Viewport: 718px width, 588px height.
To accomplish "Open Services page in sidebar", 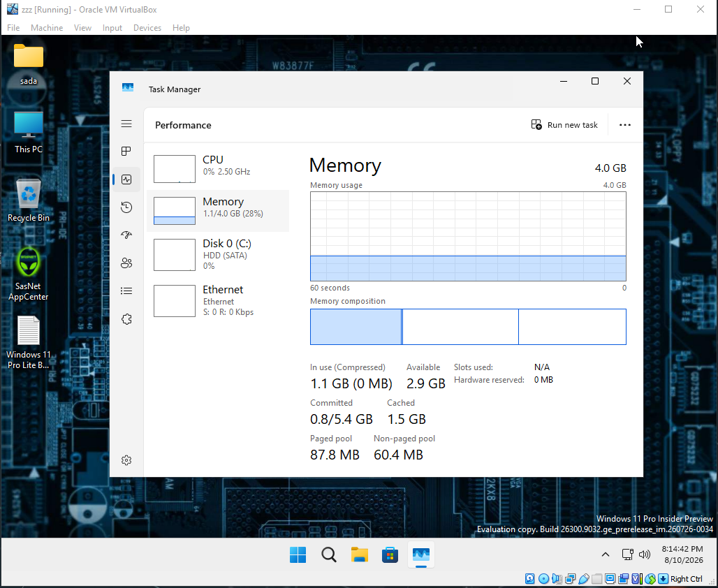I will (126, 319).
